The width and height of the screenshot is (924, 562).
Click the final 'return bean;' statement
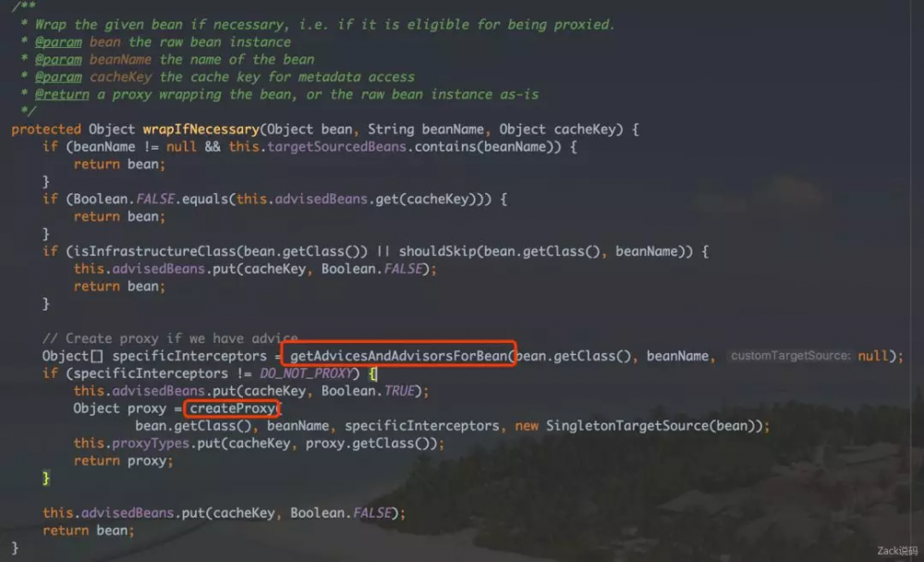[89, 531]
